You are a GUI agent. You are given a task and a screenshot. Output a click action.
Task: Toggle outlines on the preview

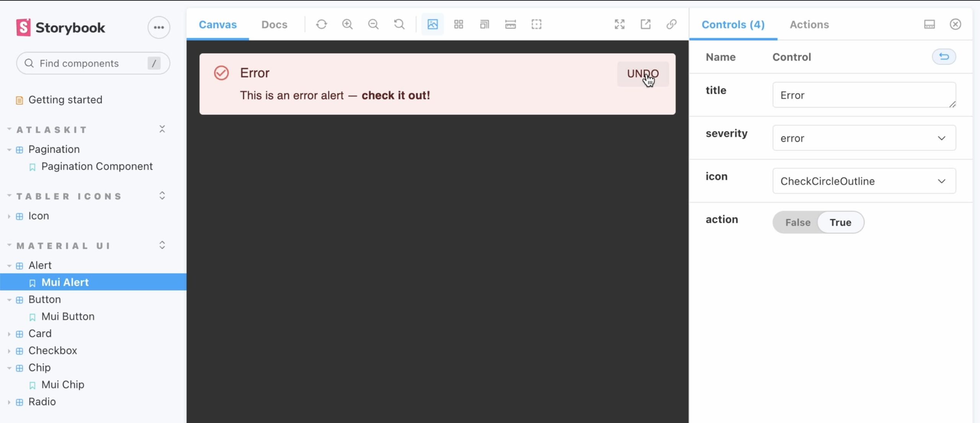coord(536,24)
